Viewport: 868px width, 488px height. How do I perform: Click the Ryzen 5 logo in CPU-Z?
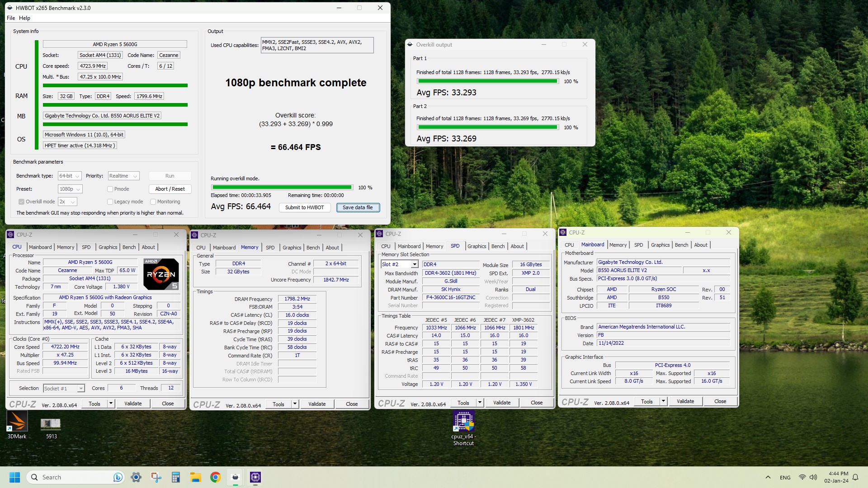pos(161,274)
